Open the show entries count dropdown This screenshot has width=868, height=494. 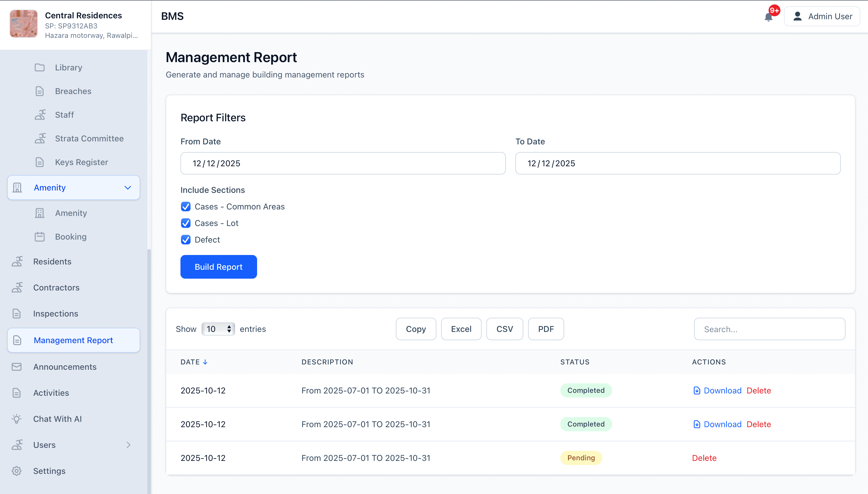point(218,329)
